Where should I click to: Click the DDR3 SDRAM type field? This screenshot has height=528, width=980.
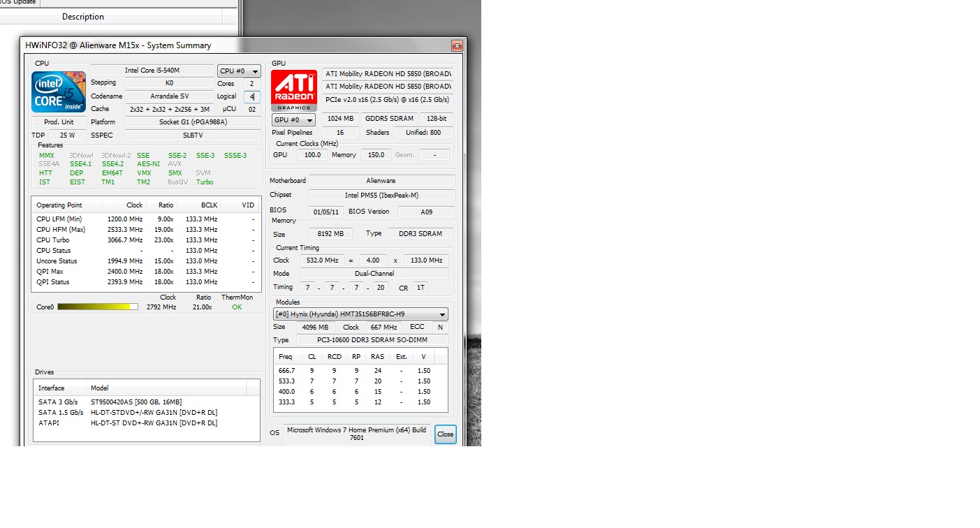(420, 234)
